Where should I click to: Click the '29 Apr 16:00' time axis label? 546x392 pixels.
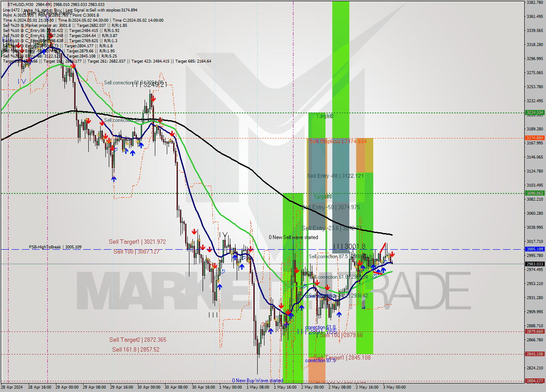coord(122,387)
